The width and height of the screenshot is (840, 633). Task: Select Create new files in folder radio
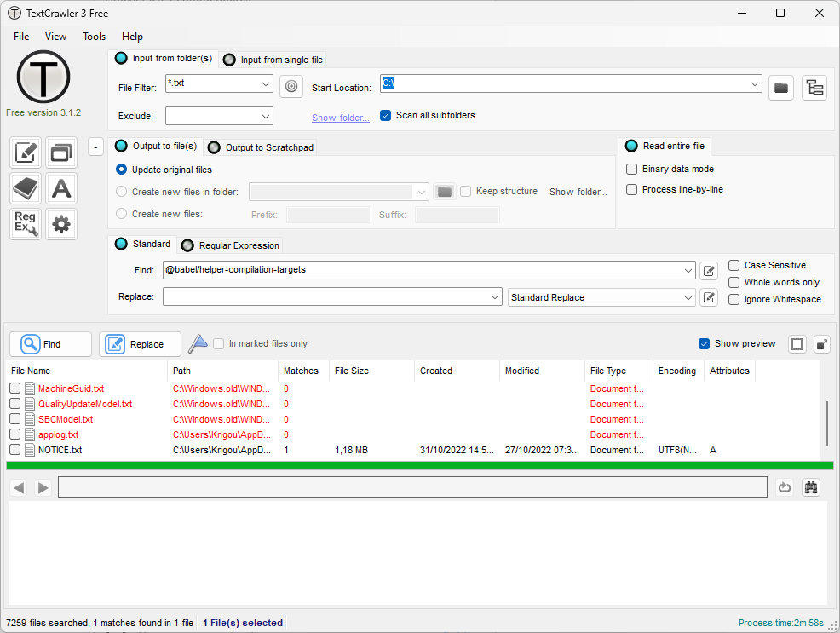(122, 191)
